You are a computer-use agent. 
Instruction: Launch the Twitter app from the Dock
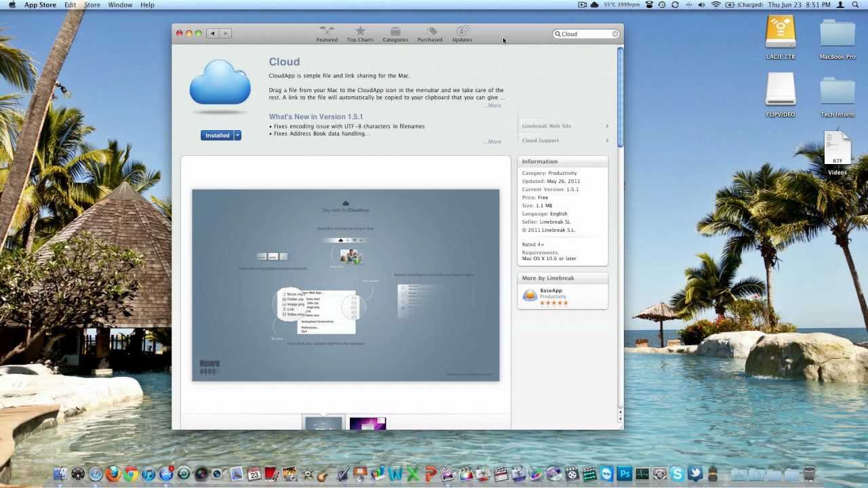[695, 474]
